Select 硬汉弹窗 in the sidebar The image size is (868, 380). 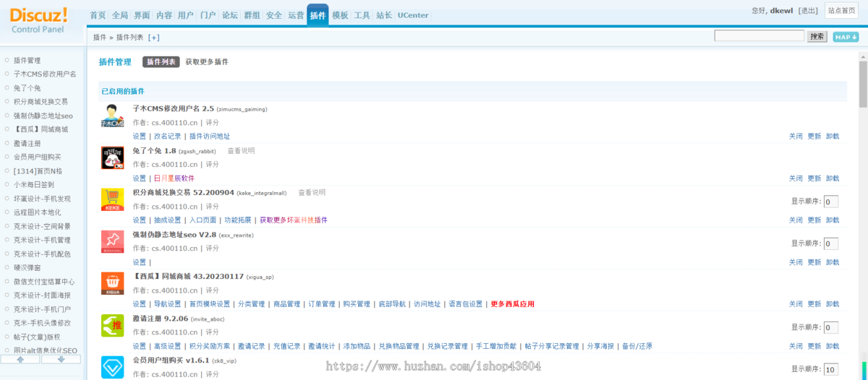pyautogui.click(x=27, y=267)
